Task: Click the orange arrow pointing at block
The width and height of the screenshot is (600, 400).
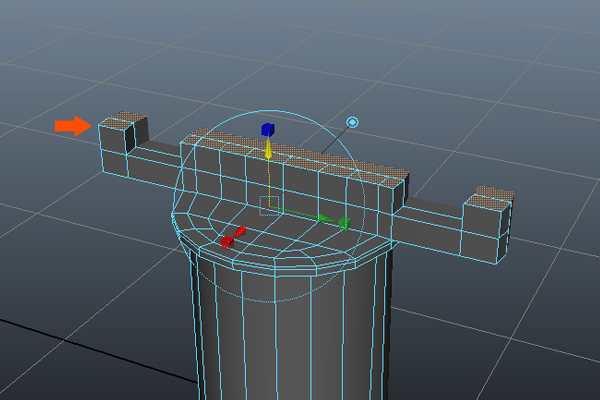Action: click(x=71, y=125)
